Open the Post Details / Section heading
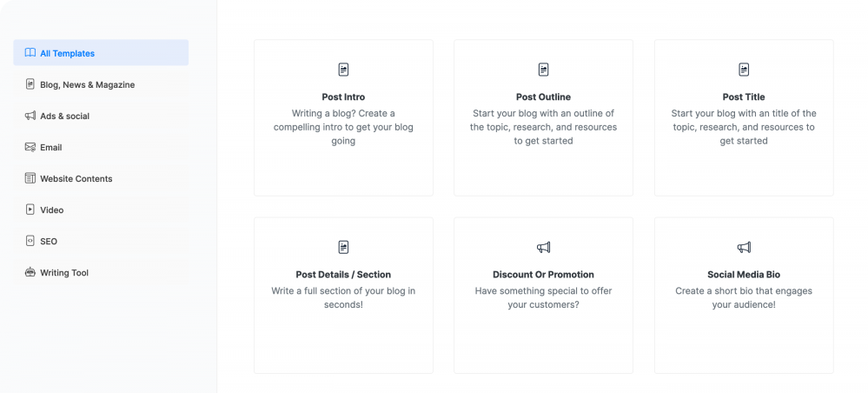 point(343,275)
